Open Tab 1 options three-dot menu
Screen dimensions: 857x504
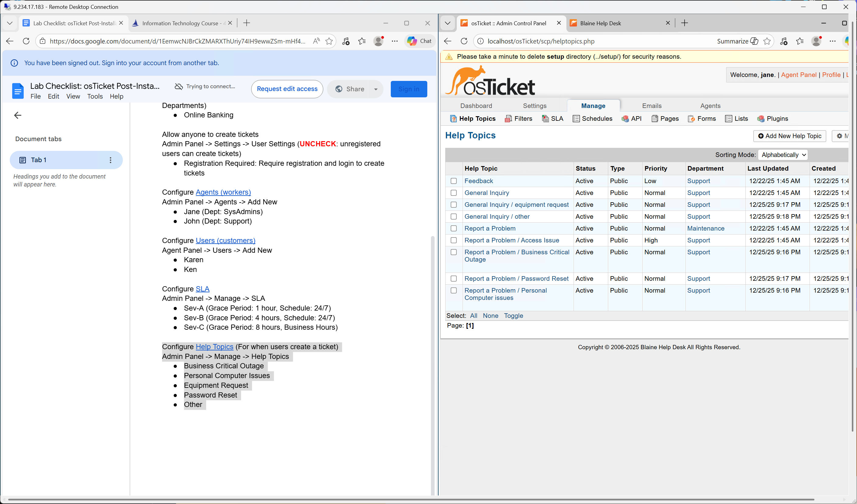pyautogui.click(x=110, y=160)
